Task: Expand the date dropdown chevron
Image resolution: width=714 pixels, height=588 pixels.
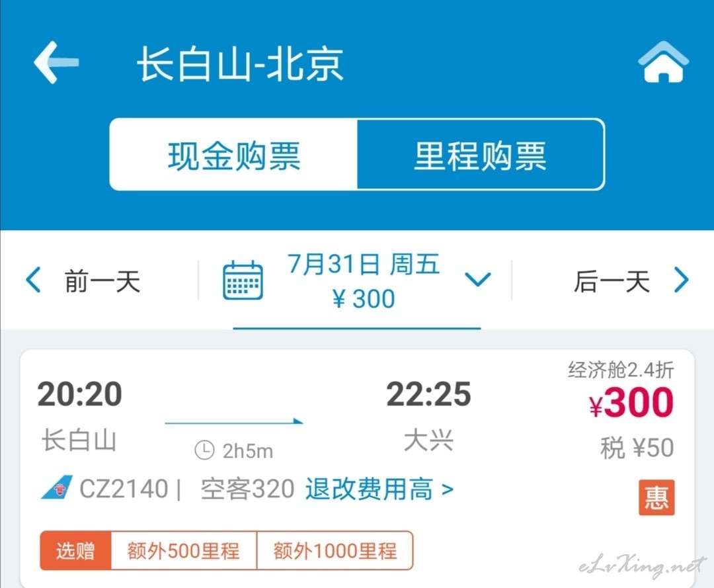Action: tap(478, 278)
